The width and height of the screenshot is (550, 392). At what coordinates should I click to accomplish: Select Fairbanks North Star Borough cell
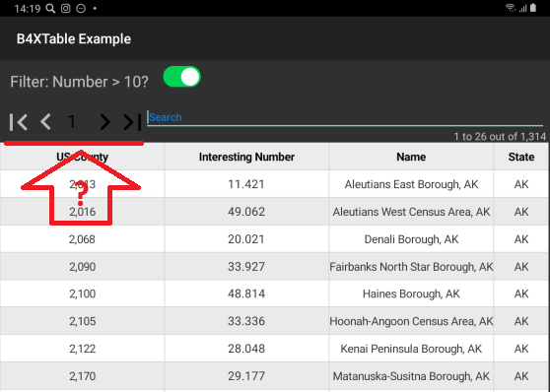coord(411,267)
